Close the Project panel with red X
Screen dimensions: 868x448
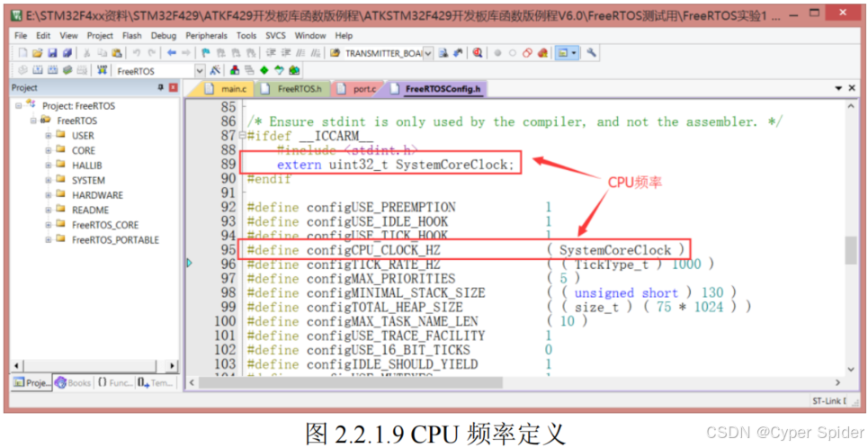pos(174,87)
